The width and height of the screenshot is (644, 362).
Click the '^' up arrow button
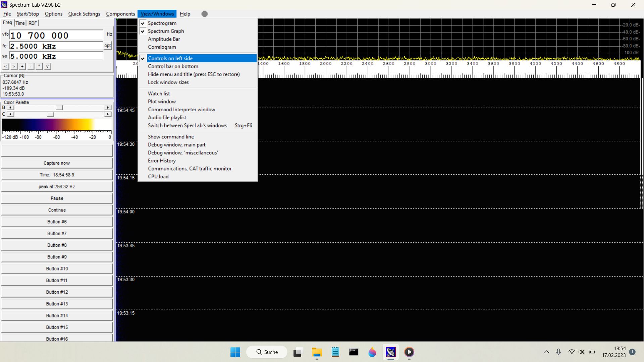coord(39,66)
